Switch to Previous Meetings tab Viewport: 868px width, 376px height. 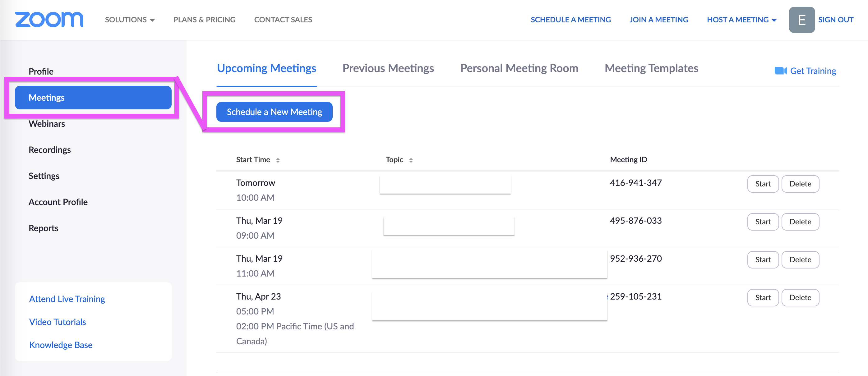tap(388, 68)
